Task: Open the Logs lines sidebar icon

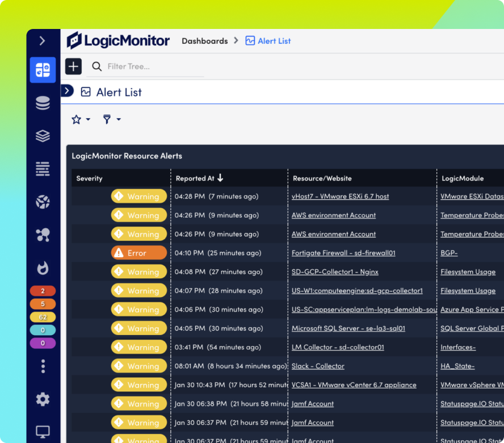Action: coord(43,169)
